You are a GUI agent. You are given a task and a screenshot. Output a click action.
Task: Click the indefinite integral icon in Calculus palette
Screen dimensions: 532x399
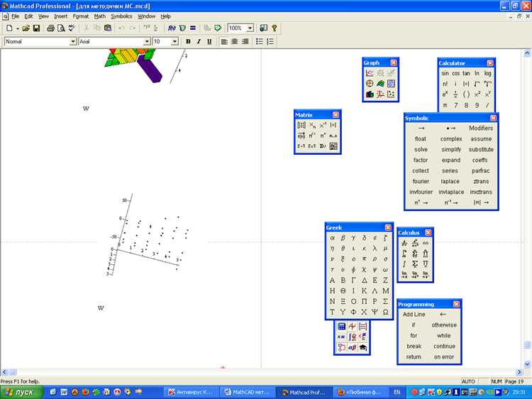click(x=404, y=264)
